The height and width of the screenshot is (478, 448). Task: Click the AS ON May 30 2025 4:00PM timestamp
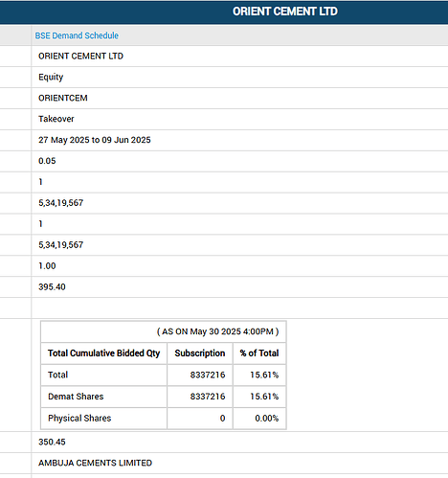(x=217, y=331)
